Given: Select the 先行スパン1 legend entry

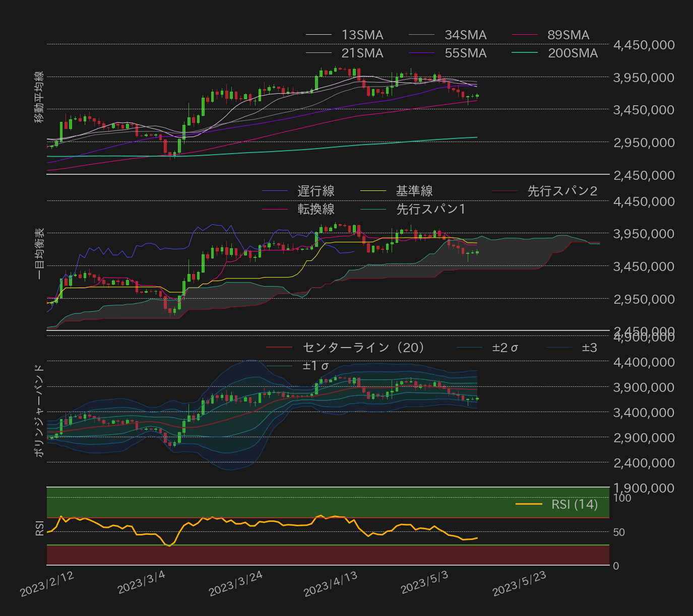Looking at the screenshot, I should 375,209.
